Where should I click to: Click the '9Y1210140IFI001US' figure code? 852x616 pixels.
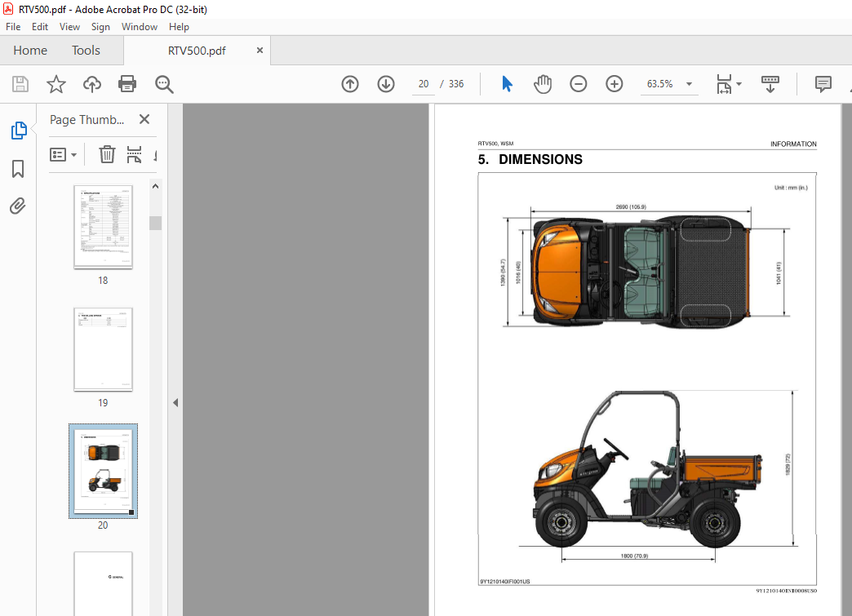tap(505, 581)
